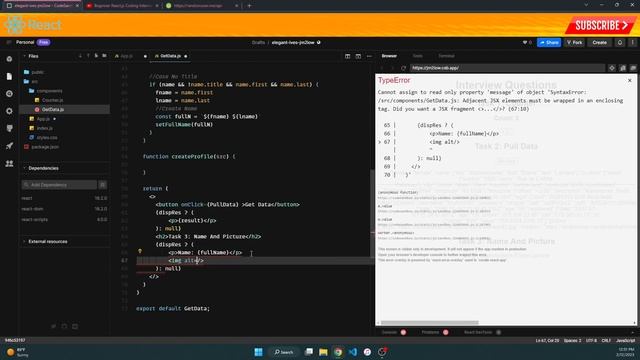
Task: Click the taskbar Search box
Action: [x=284, y=352]
